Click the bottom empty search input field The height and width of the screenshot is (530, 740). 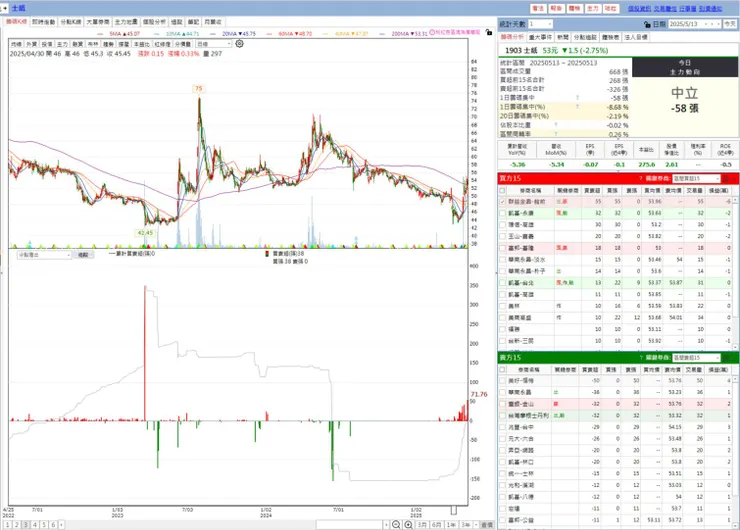coord(349,525)
